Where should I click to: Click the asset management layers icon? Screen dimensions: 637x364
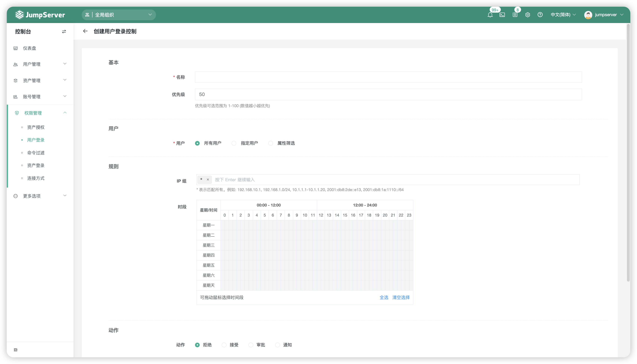click(x=15, y=80)
